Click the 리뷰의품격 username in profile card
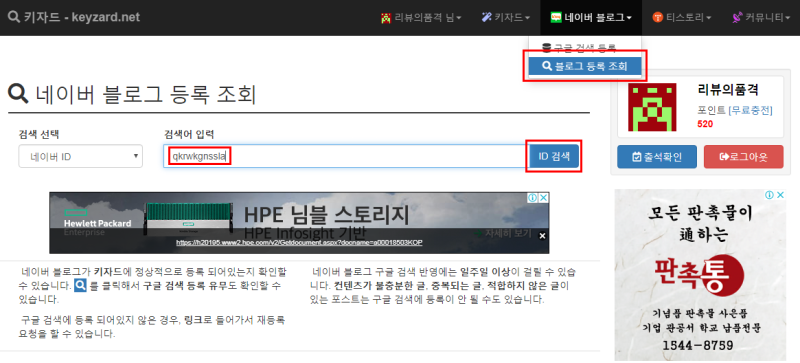Screen dimensions: 800x363 coord(728,90)
